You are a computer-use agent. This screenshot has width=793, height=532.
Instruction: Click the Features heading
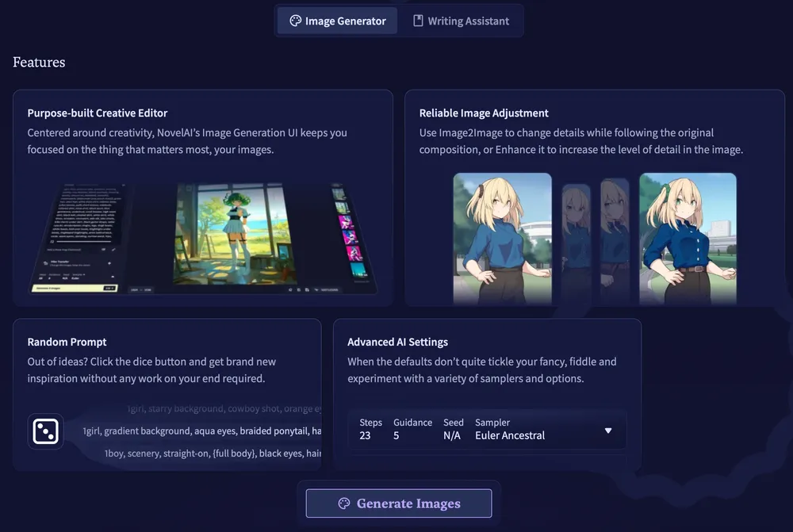click(x=39, y=62)
